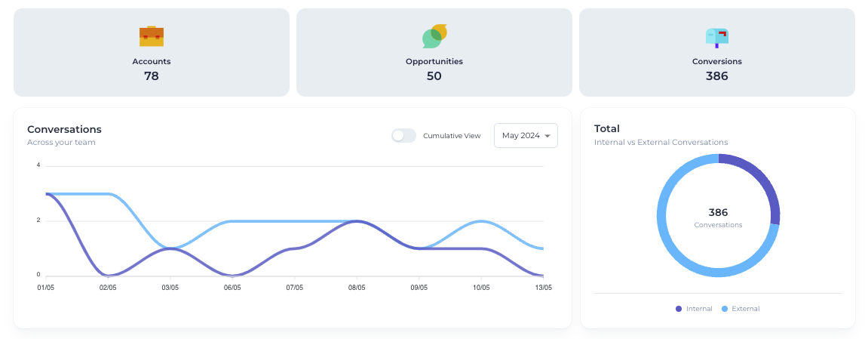Click the Cumulative View label
The image size is (868, 339).
452,136
